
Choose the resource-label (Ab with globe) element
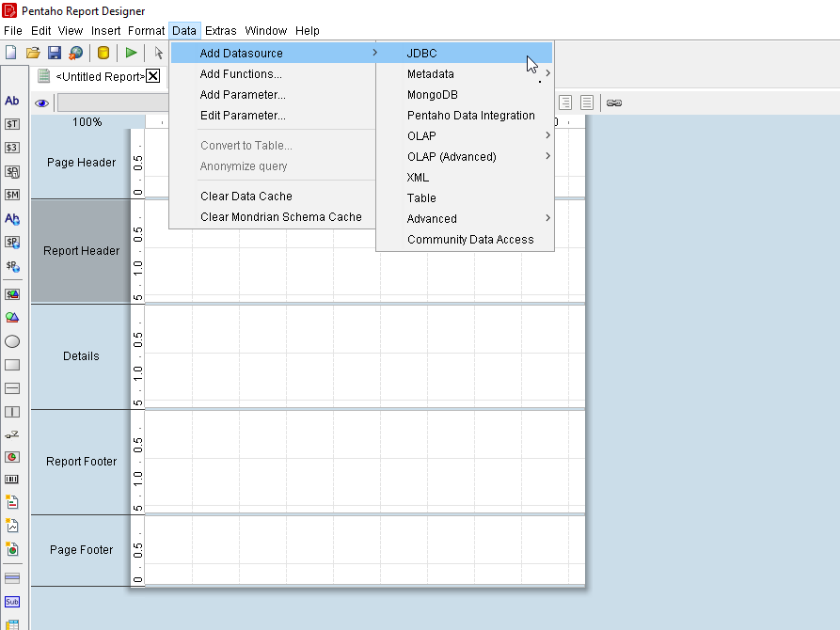tap(12, 218)
